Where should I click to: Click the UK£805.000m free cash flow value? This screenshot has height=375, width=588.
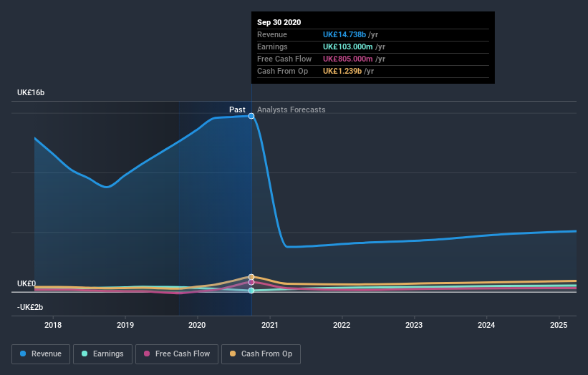click(347, 59)
